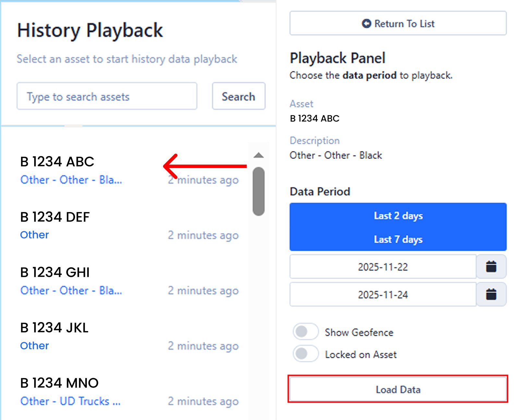The width and height of the screenshot is (519, 420).
Task: Click the scrollbar up arrow in asset list
Action: pos(258,155)
